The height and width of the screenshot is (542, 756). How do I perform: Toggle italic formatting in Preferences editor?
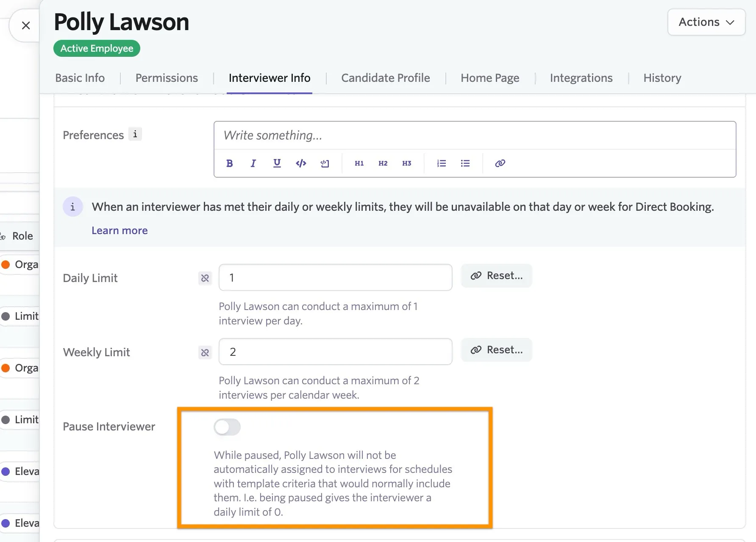[x=253, y=163]
